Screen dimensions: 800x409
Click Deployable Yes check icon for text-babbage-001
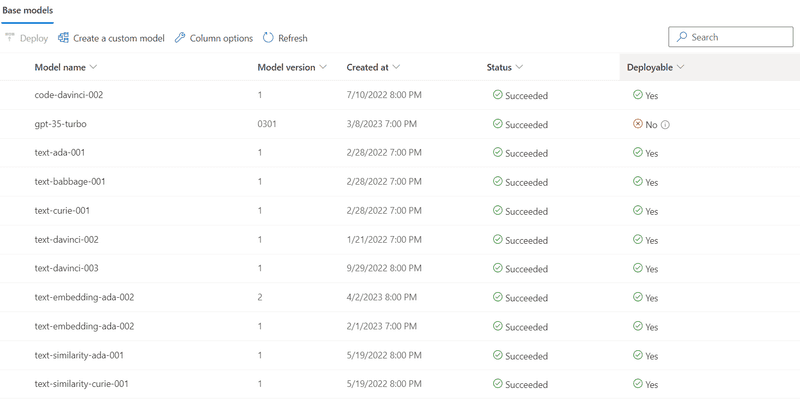tap(637, 182)
